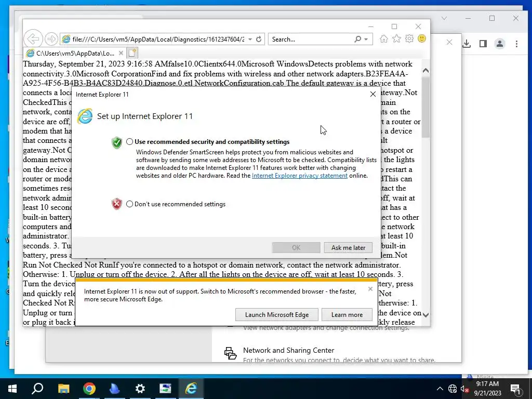Click the Learn more button
The width and height of the screenshot is (532, 399).
pyautogui.click(x=347, y=315)
